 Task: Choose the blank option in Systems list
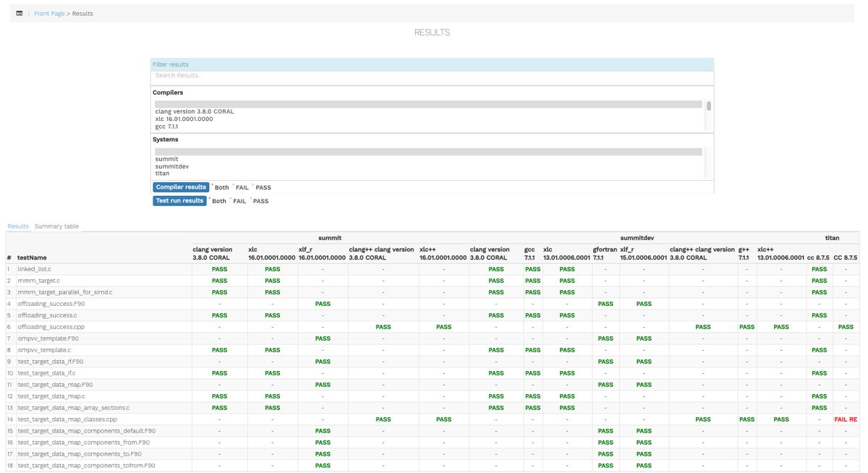[428, 152]
